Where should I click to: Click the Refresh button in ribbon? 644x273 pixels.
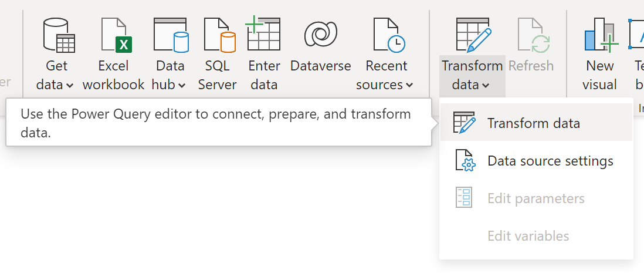[531, 45]
